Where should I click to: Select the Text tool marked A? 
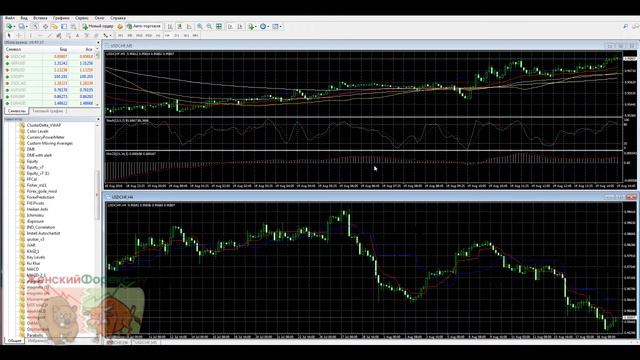[78, 36]
